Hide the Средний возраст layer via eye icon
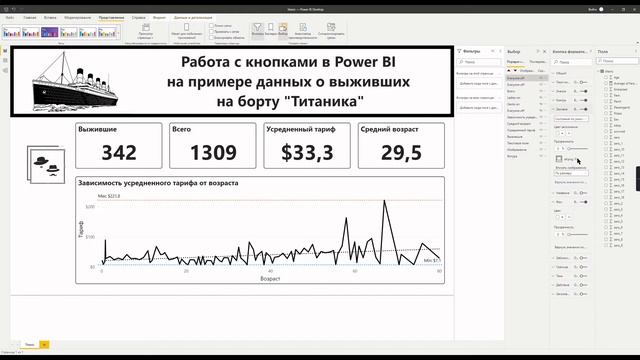The image size is (640, 360). [541, 124]
